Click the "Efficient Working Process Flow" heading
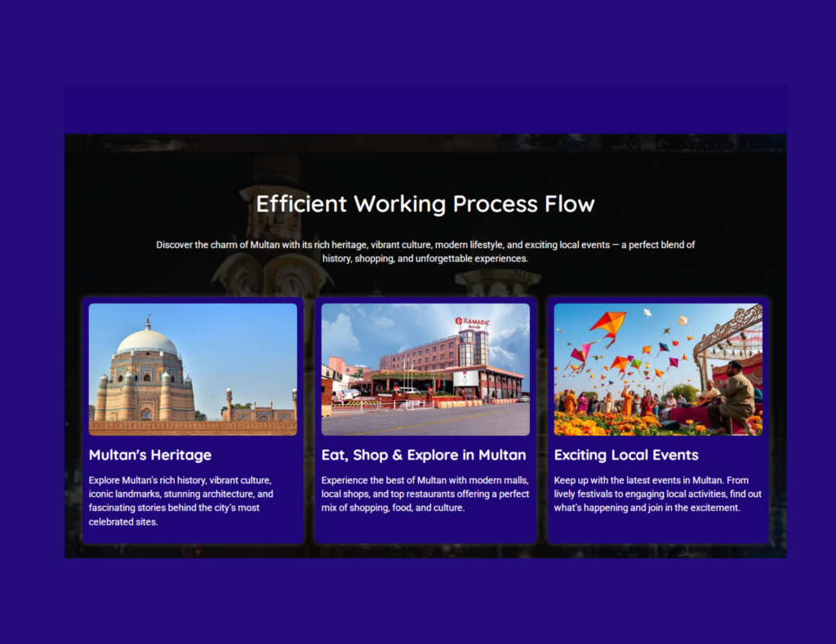The height and width of the screenshot is (644, 836). click(x=425, y=203)
